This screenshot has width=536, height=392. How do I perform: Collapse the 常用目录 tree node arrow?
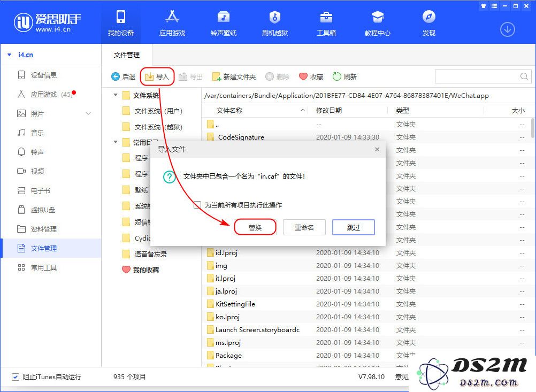[116, 142]
